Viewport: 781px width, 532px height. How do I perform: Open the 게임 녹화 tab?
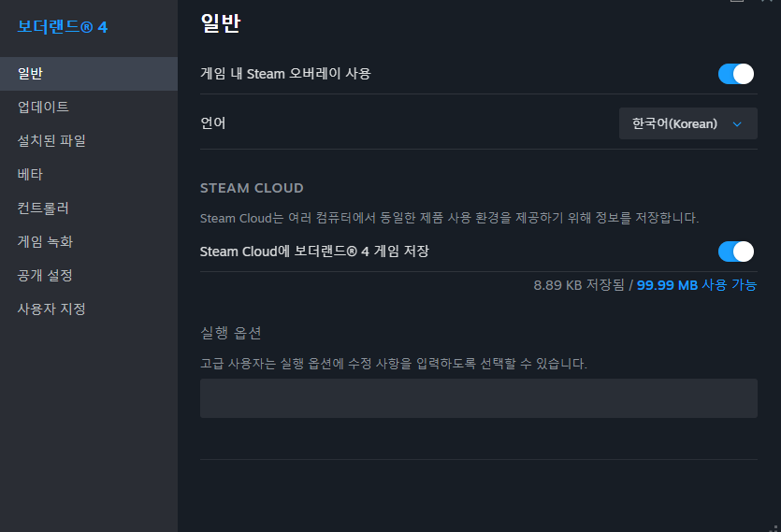click(45, 242)
